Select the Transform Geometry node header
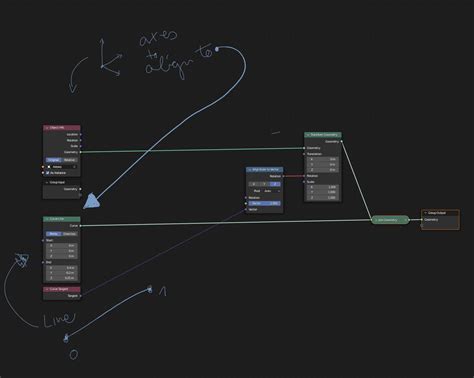Viewport: 474px width, 378px height. (x=323, y=135)
